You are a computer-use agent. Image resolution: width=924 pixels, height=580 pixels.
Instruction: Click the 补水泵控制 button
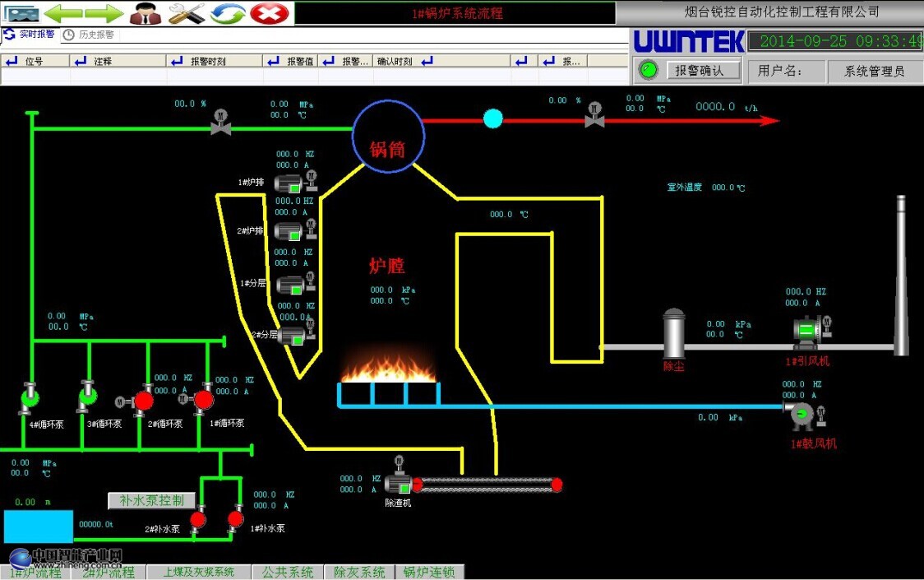[x=151, y=500]
